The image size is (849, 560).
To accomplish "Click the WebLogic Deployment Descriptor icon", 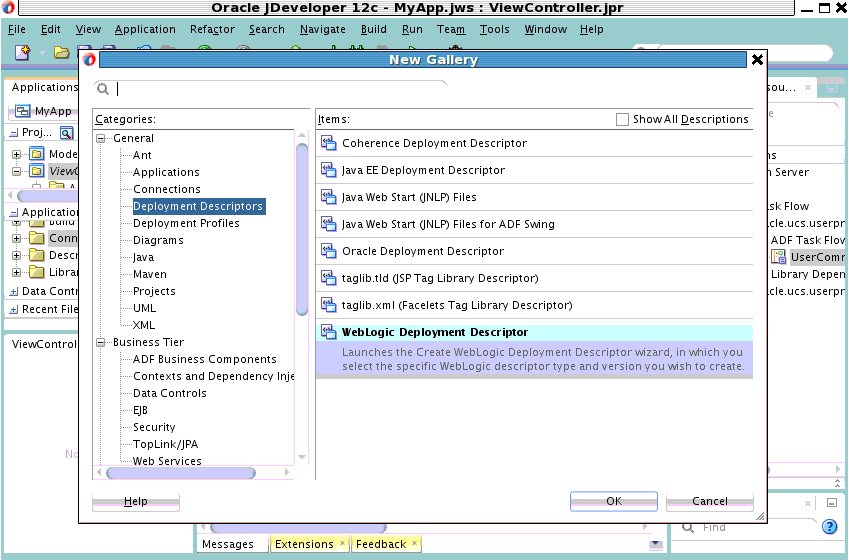I will pyautogui.click(x=329, y=332).
